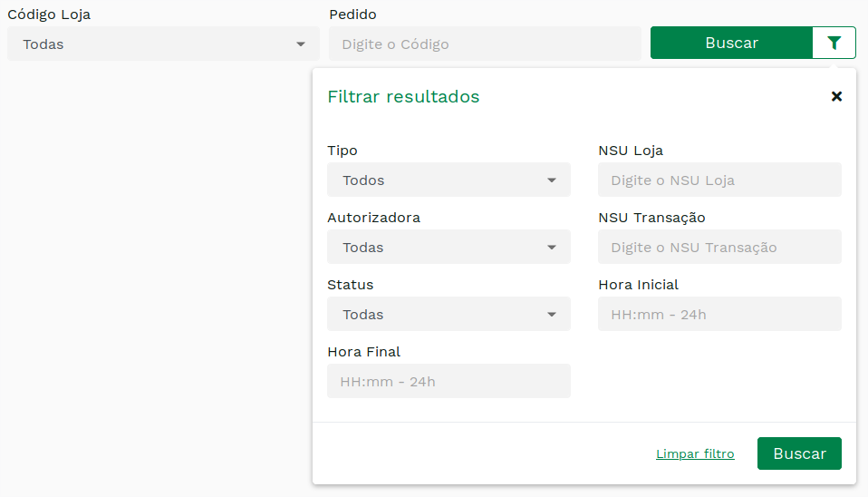Click the Pedido code input field
This screenshot has width=868, height=497.
pyautogui.click(x=485, y=44)
